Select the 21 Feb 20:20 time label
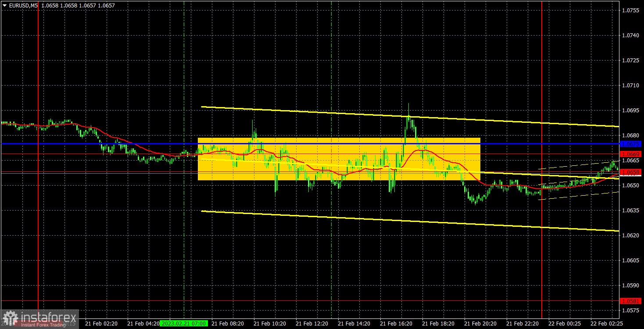Screen dimensions: 644x329 coord(480,323)
